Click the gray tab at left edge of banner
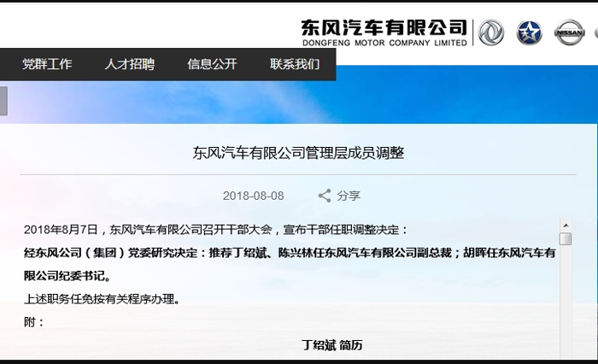This screenshot has height=364, width=598. pos(3,101)
